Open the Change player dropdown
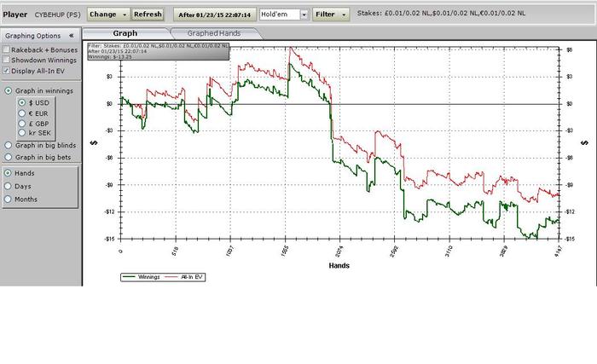Screen dimensions: 597x364 (x=108, y=14)
